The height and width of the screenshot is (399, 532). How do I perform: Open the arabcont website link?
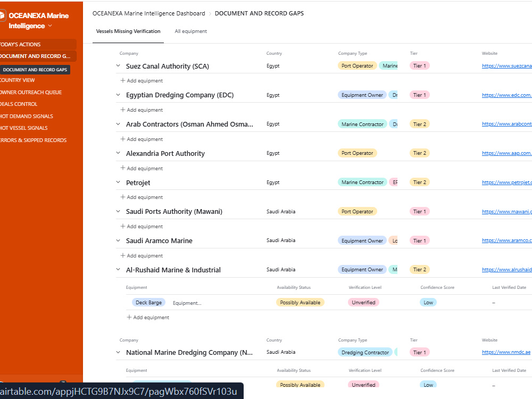tap(507, 124)
